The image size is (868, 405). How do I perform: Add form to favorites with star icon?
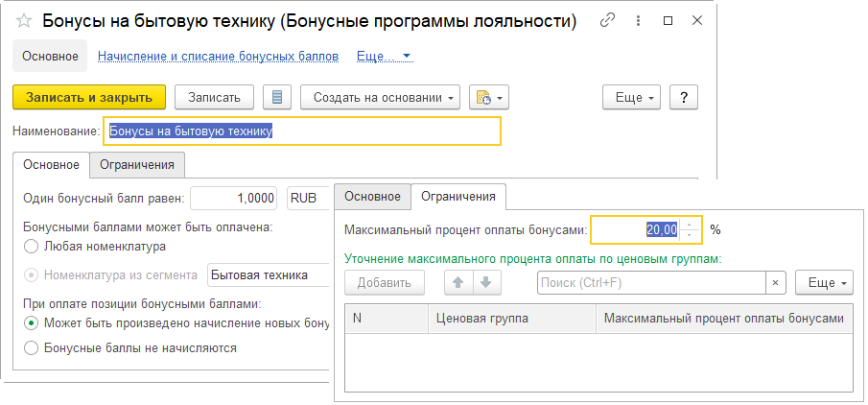coord(24,22)
